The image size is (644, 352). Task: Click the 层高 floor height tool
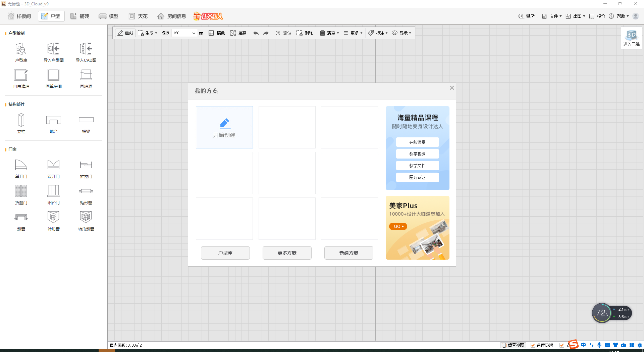238,33
